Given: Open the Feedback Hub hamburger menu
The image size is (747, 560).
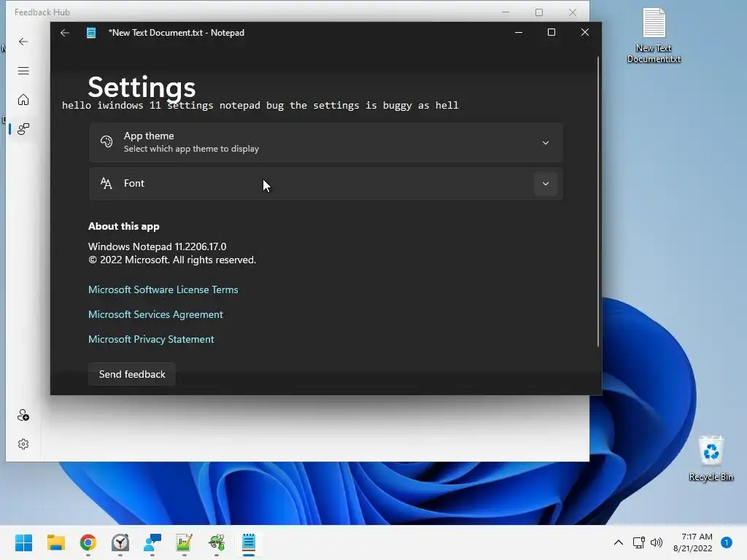Looking at the screenshot, I should 23,71.
